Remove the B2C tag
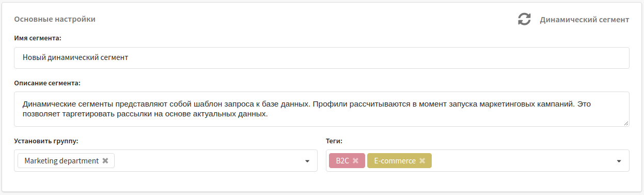Viewport: 644px width, 195px height. [x=355, y=161]
